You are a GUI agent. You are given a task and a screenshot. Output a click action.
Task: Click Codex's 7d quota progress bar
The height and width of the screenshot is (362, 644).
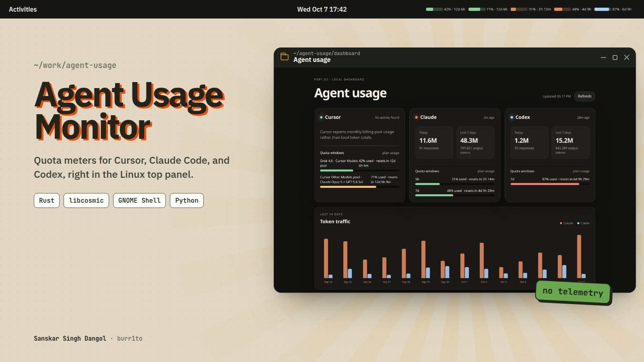point(550,184)
